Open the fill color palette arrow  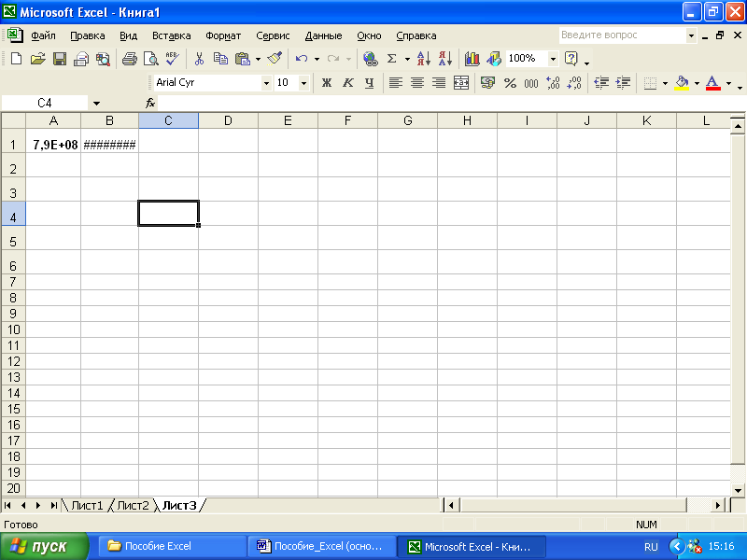pos(697,83)
